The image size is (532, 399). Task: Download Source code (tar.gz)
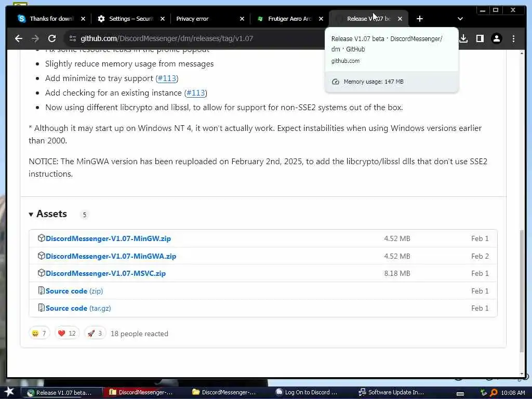pos(78,309)
